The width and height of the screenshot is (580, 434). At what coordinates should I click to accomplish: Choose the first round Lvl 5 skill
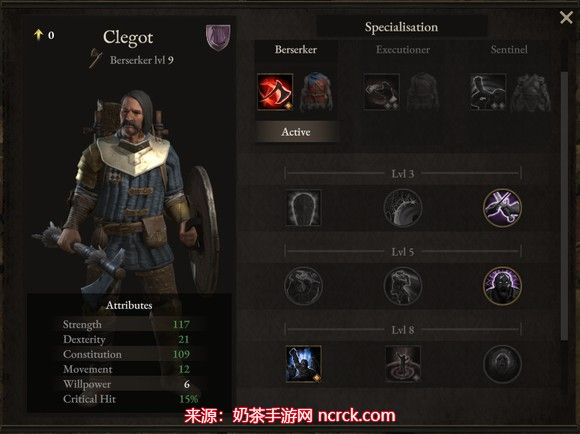click(x=303, y=286)
